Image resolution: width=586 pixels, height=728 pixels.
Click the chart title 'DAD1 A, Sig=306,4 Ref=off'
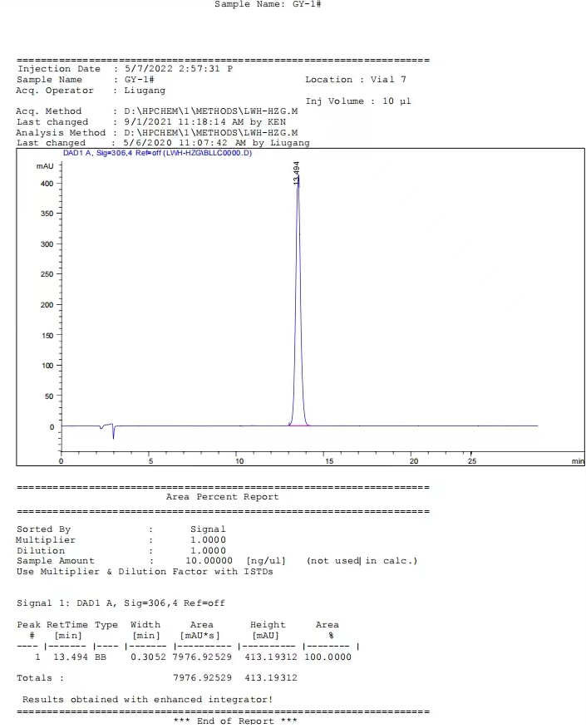point(157,153)
